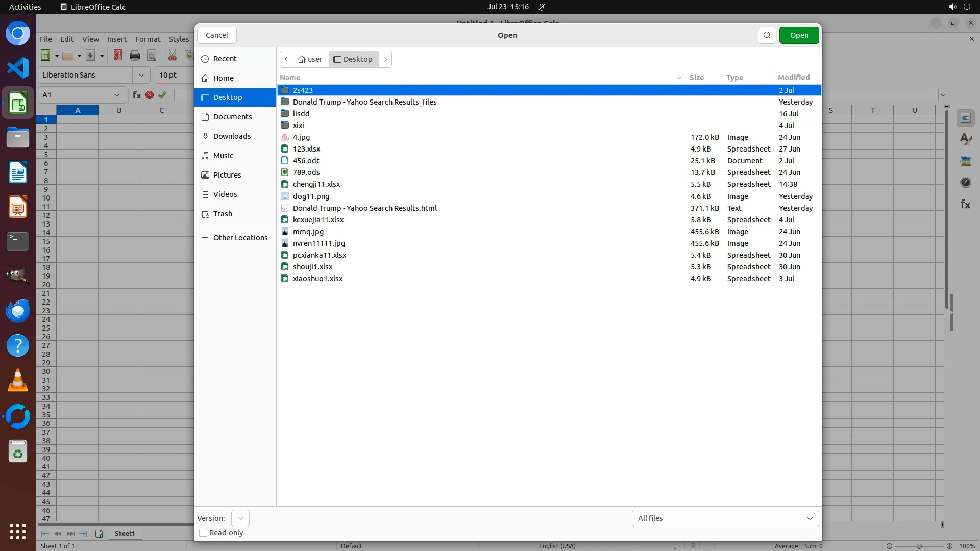The image size is (980, 551).
Task: Sort the file list by Name column header
Action: pos(290,78)
